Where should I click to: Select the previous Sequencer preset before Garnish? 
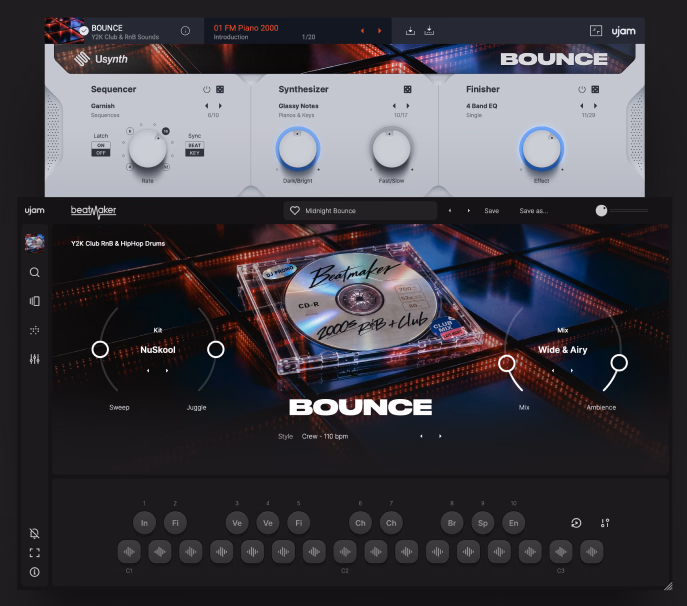207,106
